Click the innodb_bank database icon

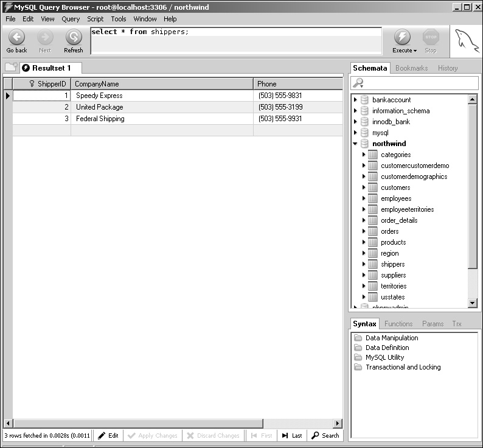point(364,122)
